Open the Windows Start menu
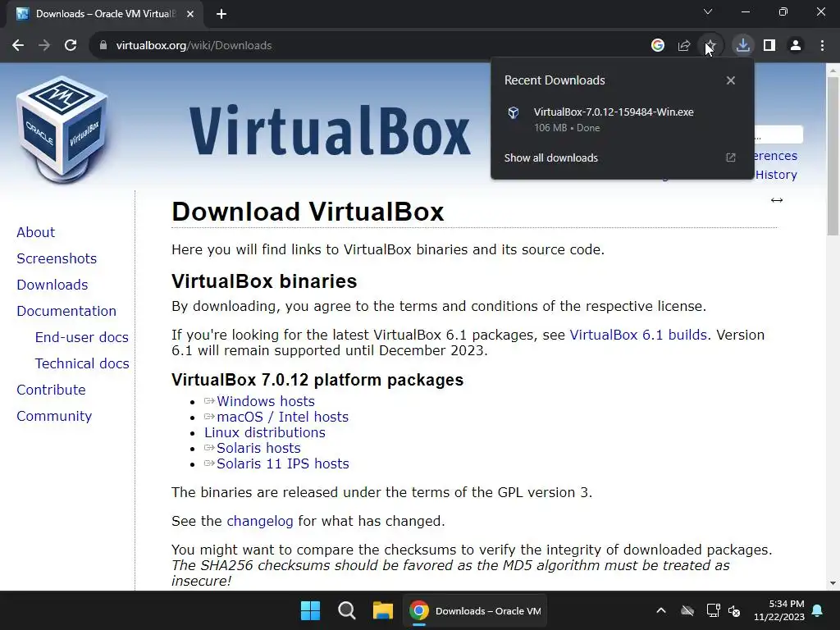840x630 pixels. pos(310,610)
